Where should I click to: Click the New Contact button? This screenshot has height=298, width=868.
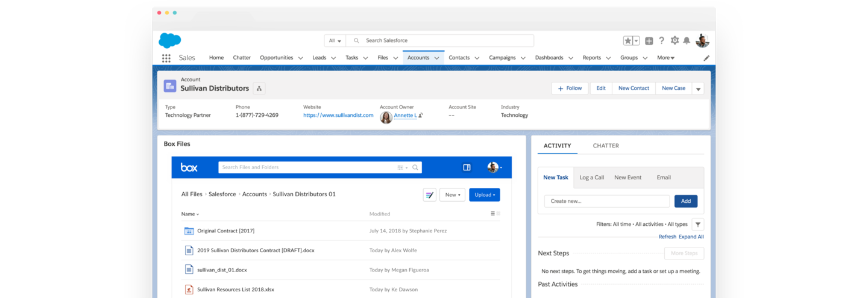[634, 88]
